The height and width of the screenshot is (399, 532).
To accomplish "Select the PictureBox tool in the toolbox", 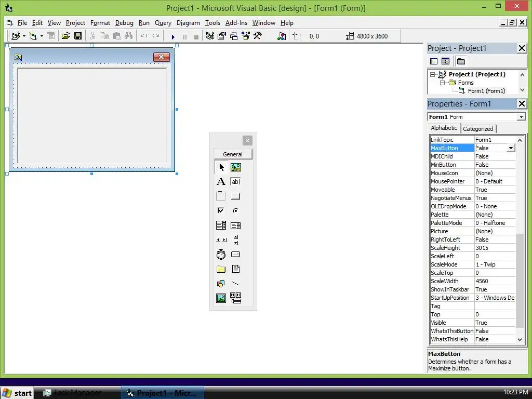I will [236, 167].
